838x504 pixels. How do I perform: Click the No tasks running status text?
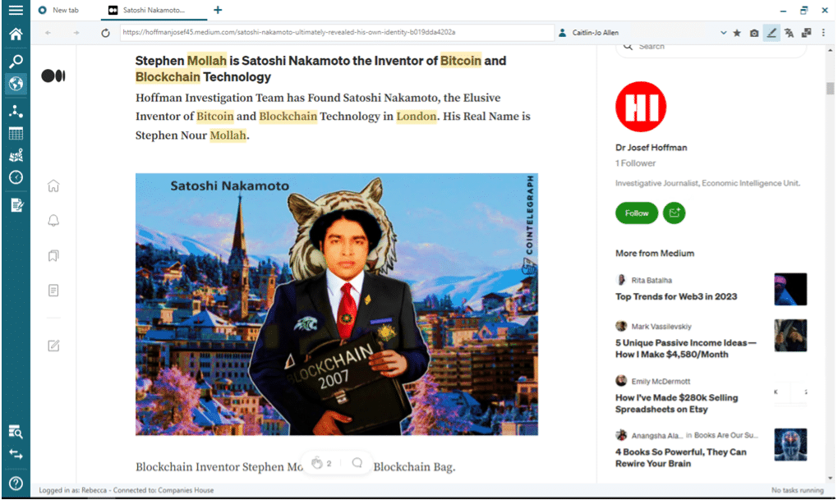tap(798, 490)
